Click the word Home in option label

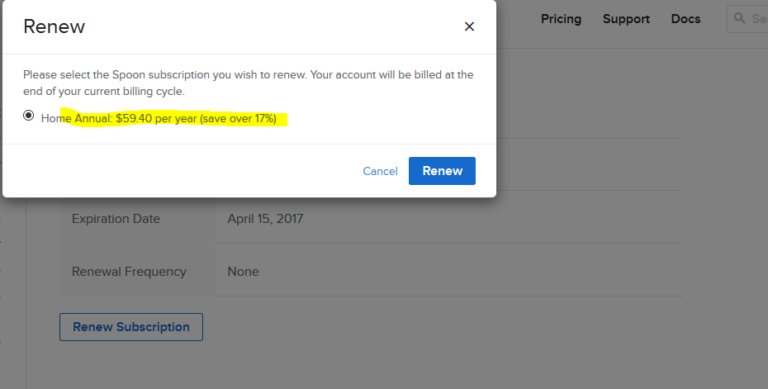pos(56,119)
